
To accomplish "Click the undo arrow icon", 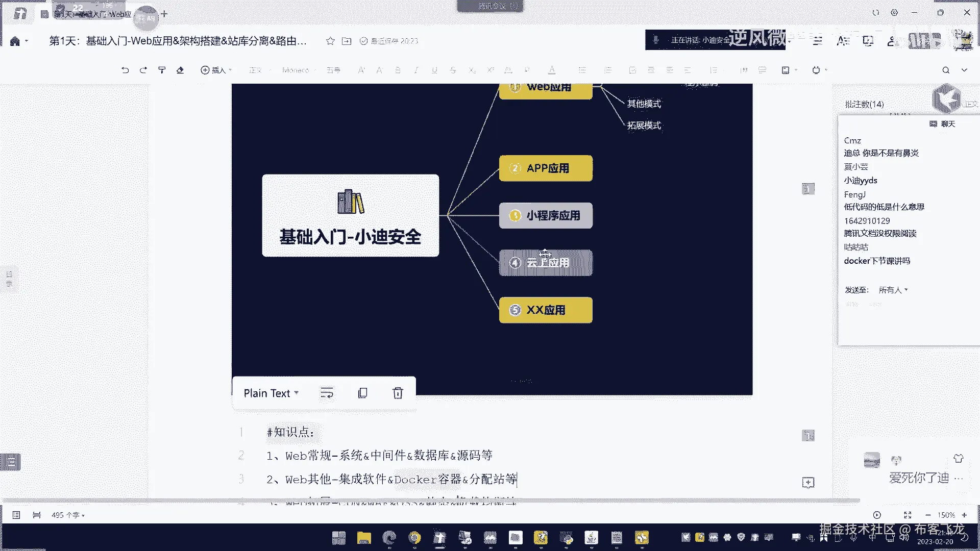I will pyautogui.click(x=125, y=70).
